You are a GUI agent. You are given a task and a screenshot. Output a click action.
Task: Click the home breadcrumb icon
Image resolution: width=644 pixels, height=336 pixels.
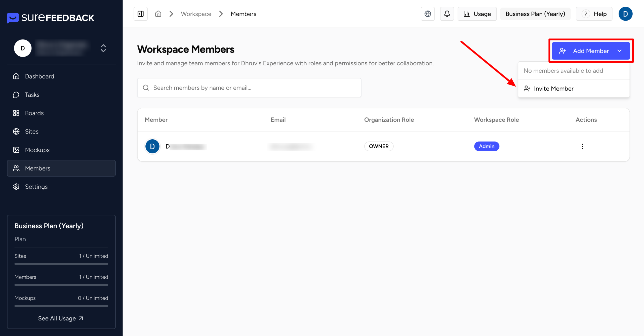(158, 14)
